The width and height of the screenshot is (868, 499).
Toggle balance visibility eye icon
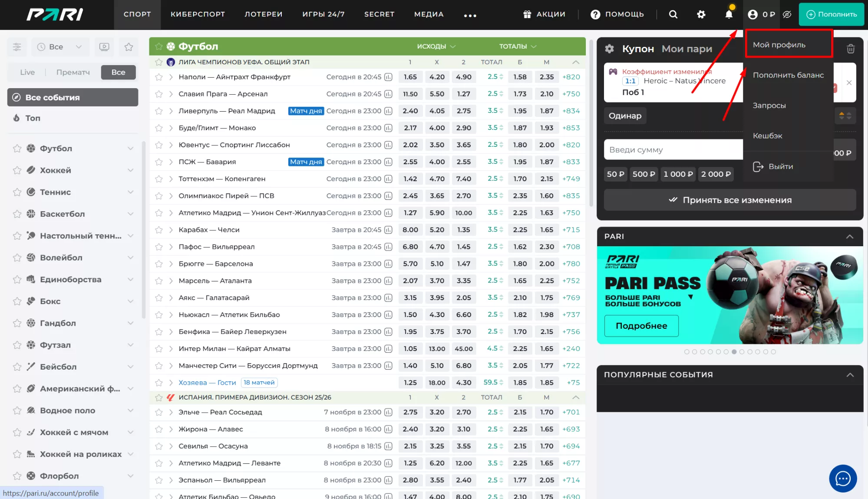[787, 14]
